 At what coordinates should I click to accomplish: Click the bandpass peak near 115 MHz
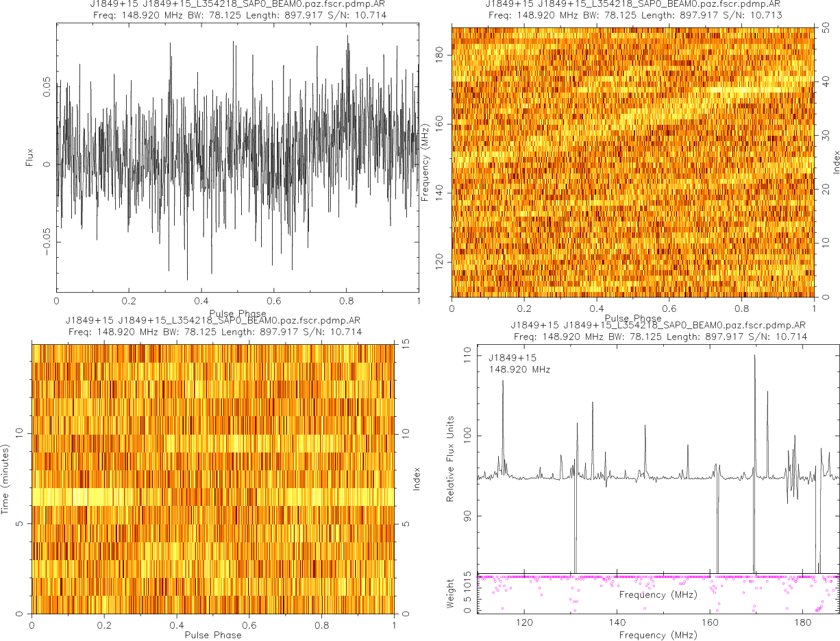[x=503, y=382]
